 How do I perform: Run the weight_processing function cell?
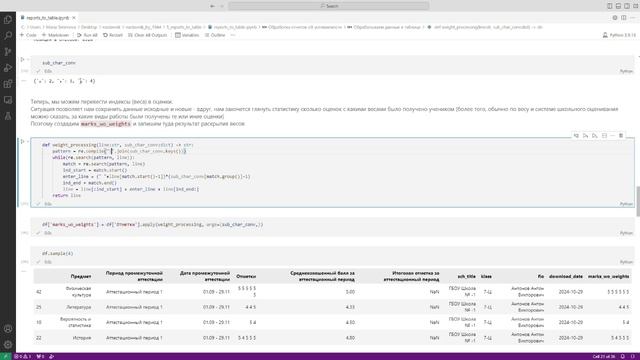(x=23, y=142)
